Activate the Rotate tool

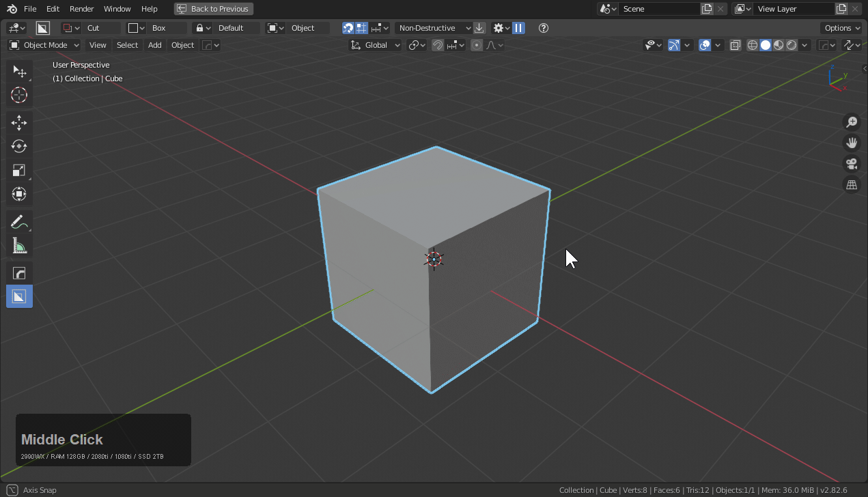tap(19, 147)
